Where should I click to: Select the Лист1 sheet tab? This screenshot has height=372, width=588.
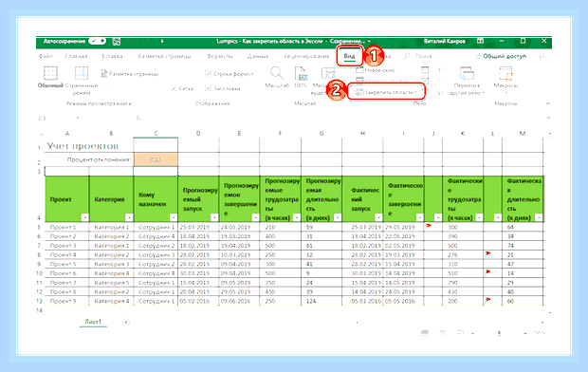(93, 322)
